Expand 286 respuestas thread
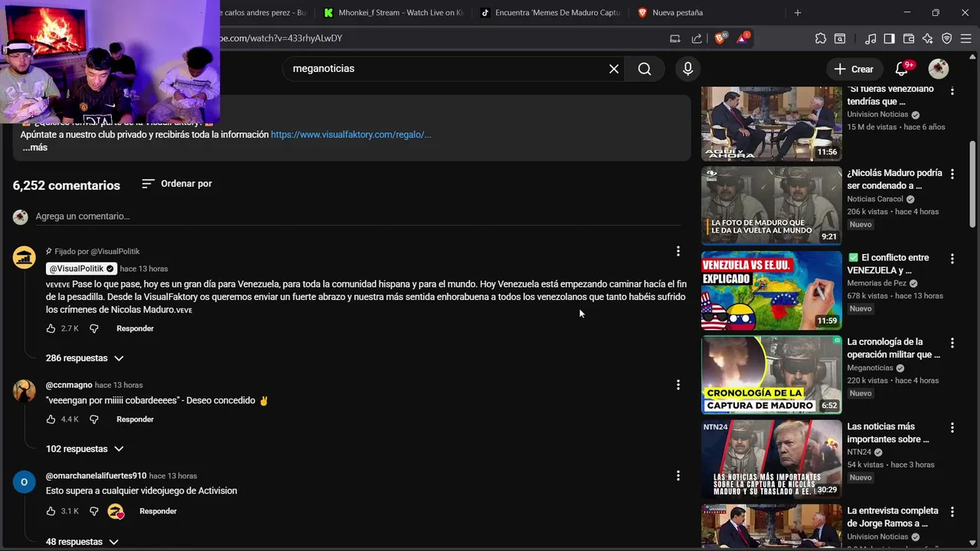 coord(84,358)
